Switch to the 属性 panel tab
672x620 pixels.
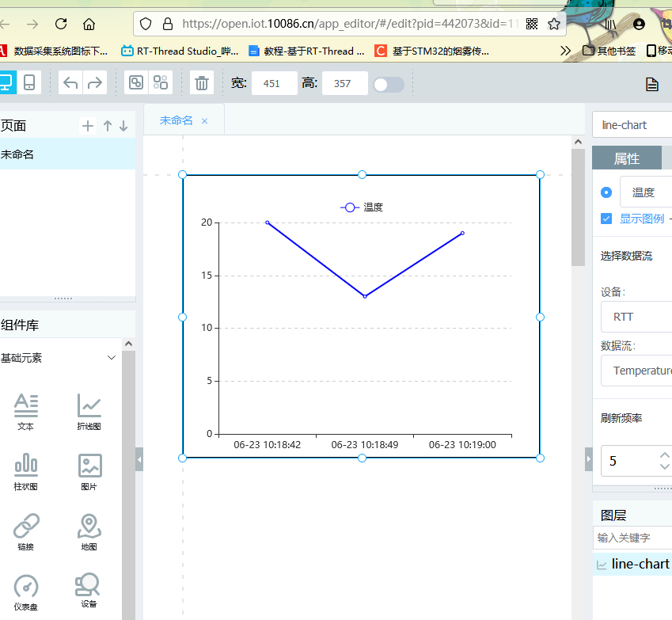[x=628, y=158]
